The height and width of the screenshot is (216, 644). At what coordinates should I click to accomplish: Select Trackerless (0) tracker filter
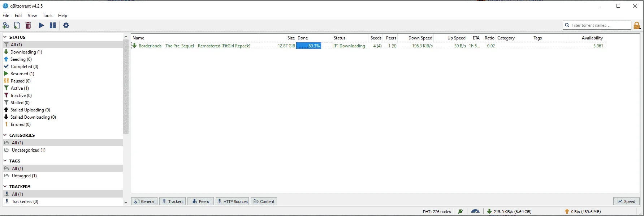pyautogui.click(x=25, y=202)
